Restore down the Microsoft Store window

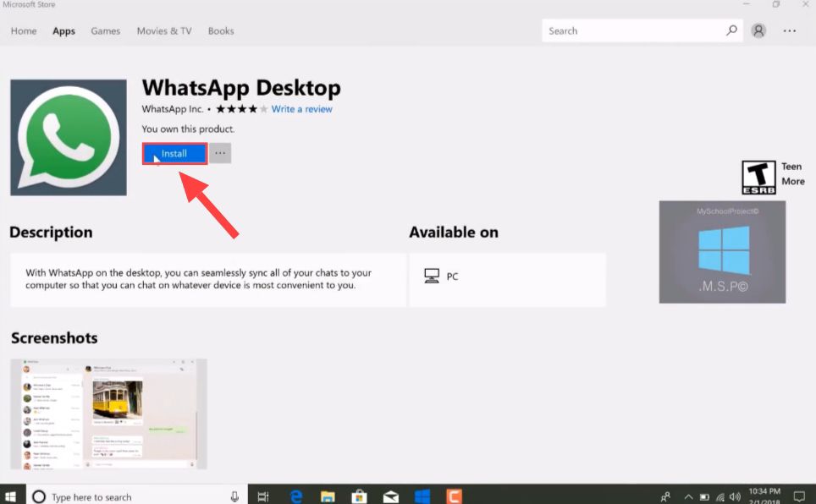pyautogui.click(x=776, y=4)
